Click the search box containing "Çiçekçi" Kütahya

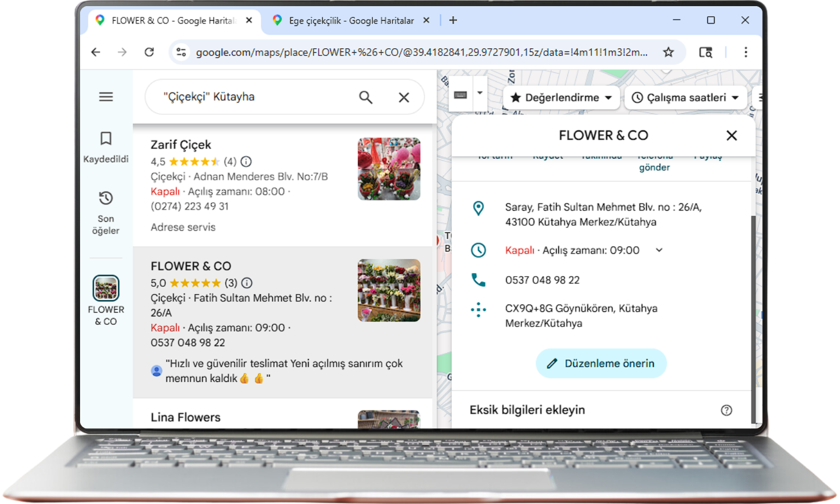coord(252,97)
